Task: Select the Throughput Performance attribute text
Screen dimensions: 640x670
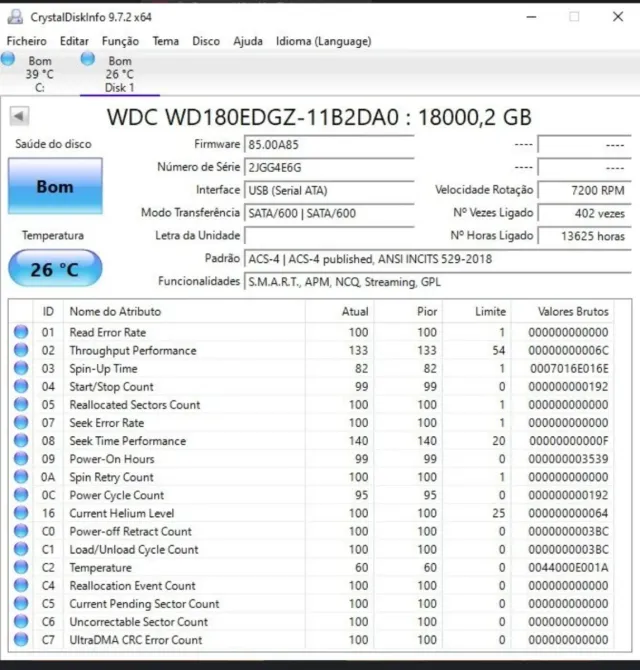Action: tap(133, 351)
